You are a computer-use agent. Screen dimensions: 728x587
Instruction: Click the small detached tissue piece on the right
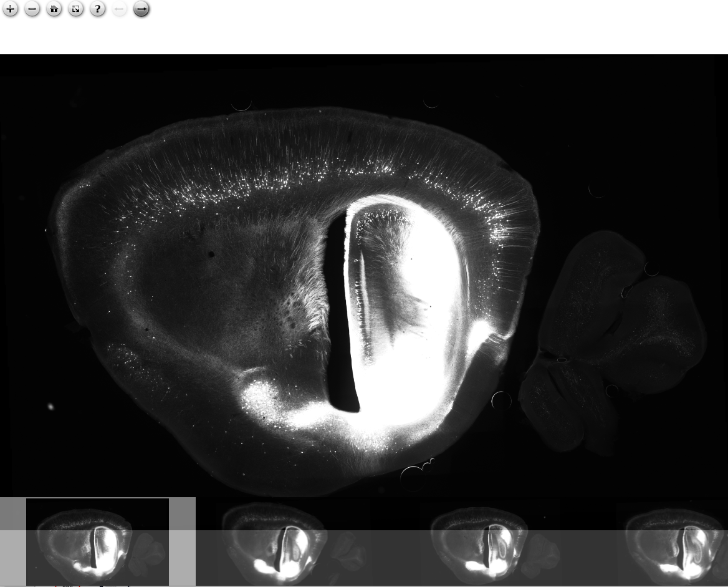click(x=611, y=337)
